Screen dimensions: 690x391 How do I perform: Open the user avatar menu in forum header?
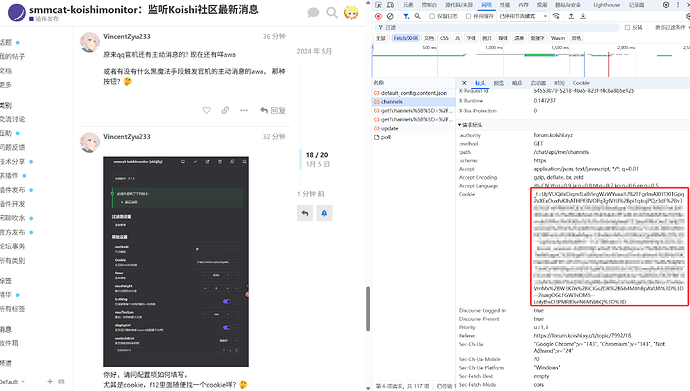[351, 13]
